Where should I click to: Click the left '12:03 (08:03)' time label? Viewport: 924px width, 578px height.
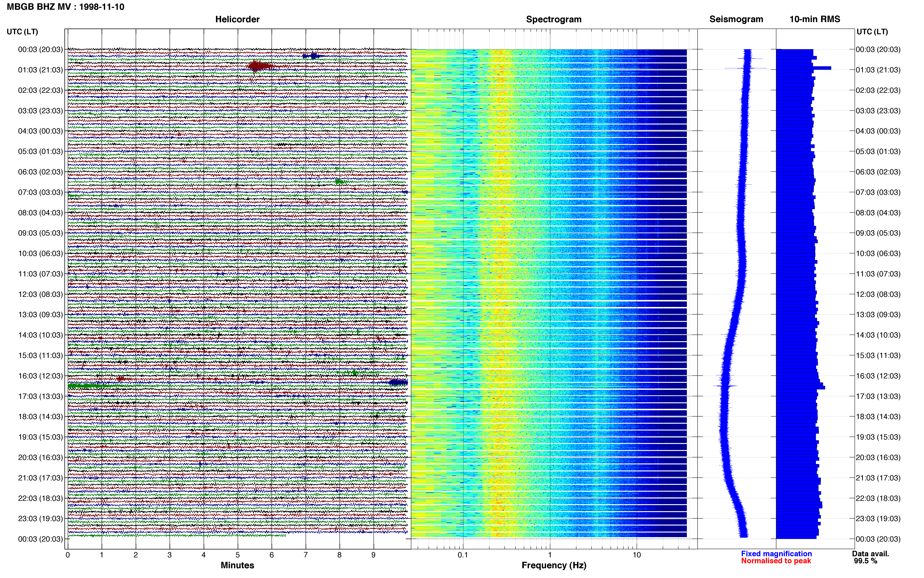pyautogui.click(x=41, y=294)
